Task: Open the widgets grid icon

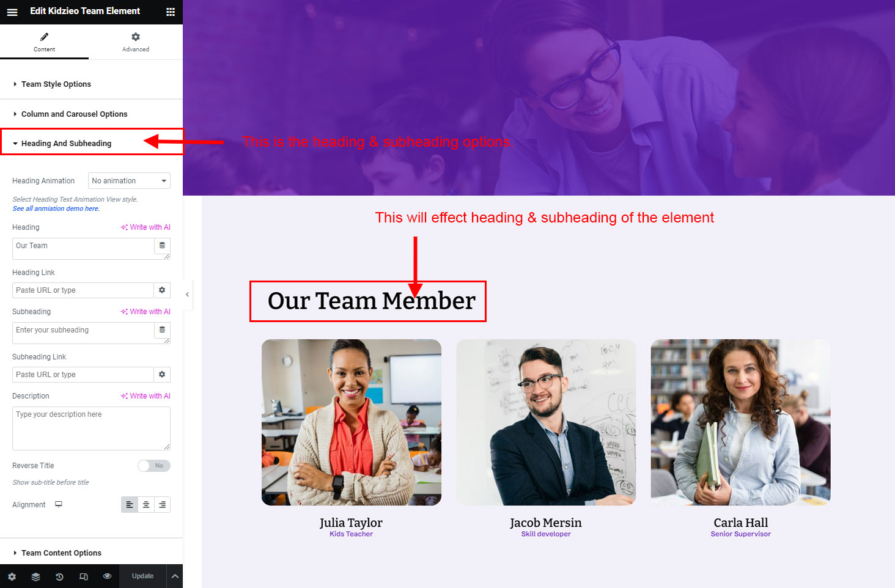Action: pos(171,12)
